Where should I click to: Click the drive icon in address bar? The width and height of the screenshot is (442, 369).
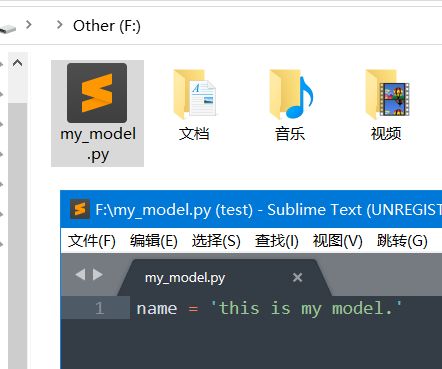pos(7,29)
